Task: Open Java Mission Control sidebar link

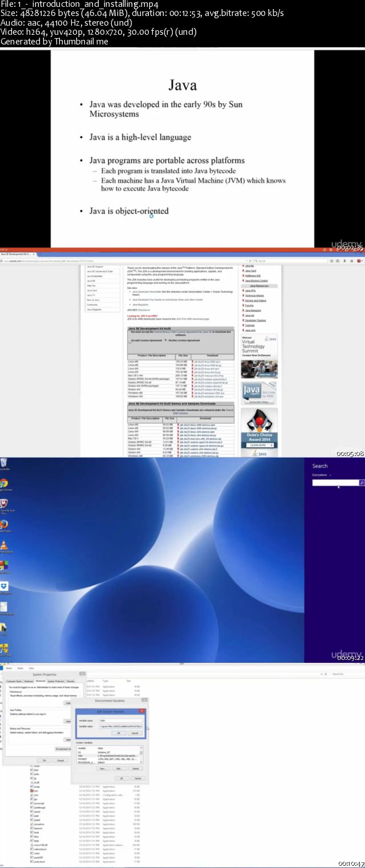Action: 256,281
